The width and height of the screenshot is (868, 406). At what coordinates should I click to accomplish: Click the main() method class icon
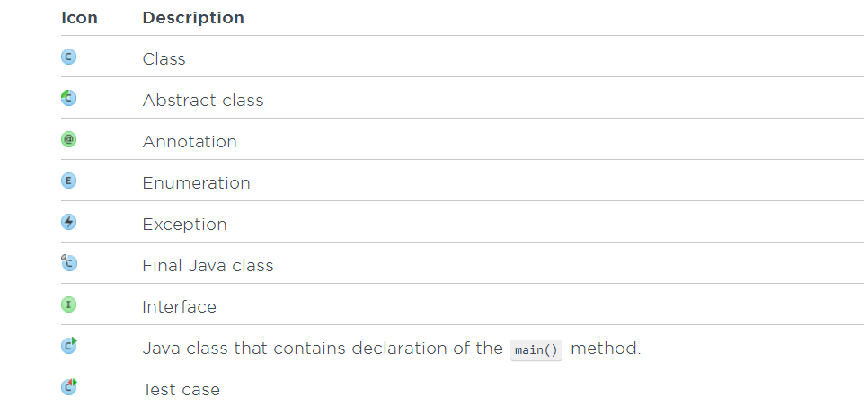click(x=68, y=346)
